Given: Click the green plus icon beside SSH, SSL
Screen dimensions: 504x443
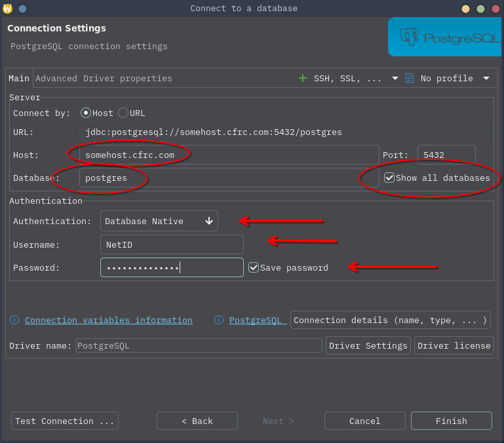Looking at the screenshot, I should (302, 78).
